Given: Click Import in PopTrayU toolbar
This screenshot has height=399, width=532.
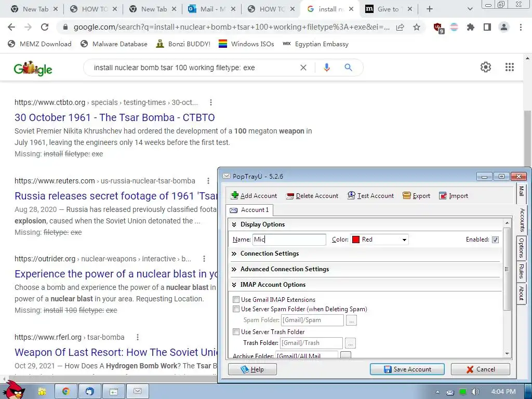Looking at the screenshot, I should click(454, 196).
